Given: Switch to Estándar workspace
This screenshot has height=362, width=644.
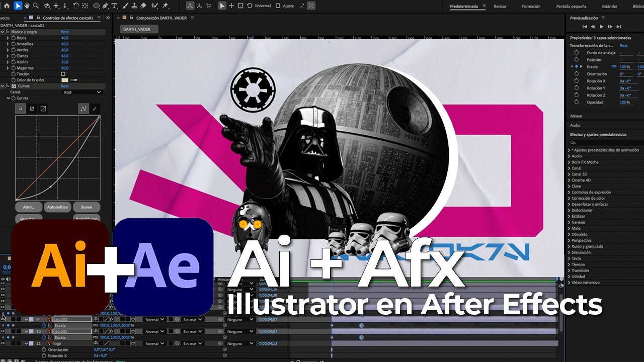Looking at the screenshot, I should point(610,7).
